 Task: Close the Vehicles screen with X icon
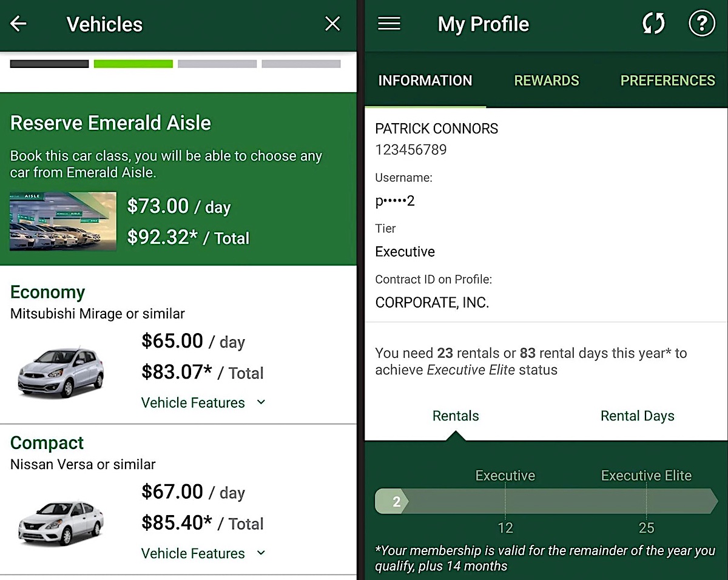click(x=332, y=24)
